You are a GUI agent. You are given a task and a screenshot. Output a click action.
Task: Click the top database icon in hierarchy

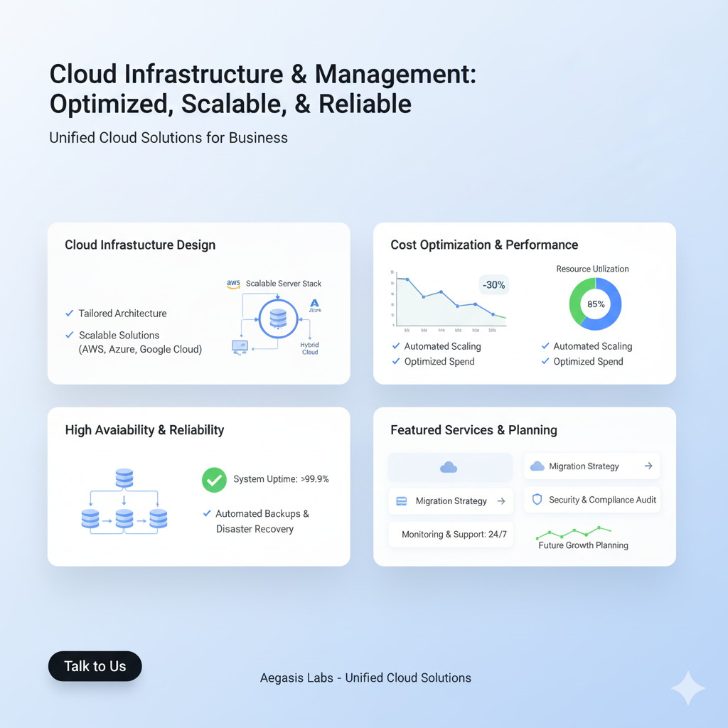click(x=124, y=478)
